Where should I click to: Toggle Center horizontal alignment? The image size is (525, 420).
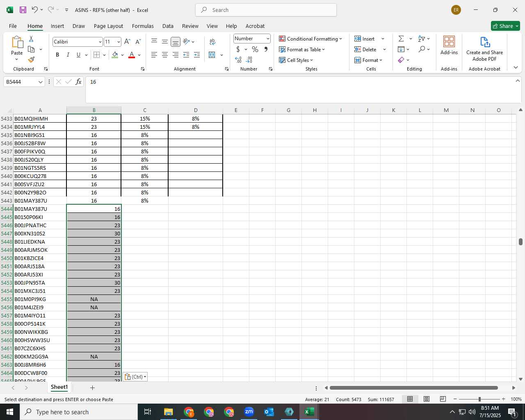pyautogui.click(x=165, y=55)
